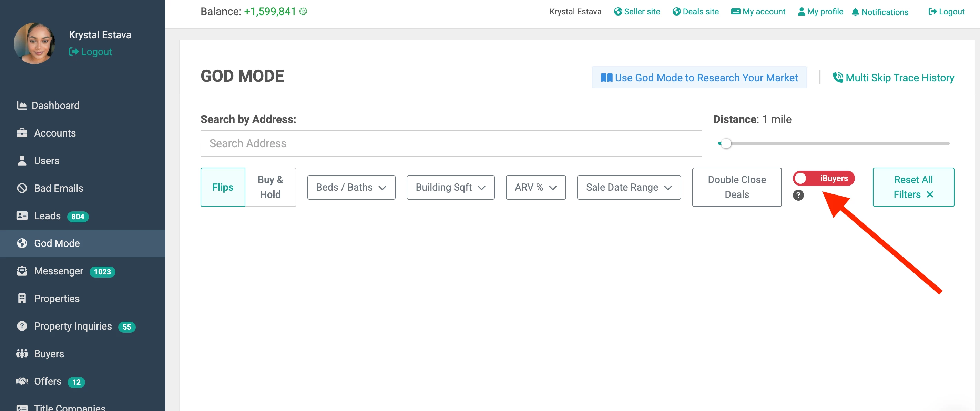Click the question mark help icon below iBuyers

[x=798, y=195]
